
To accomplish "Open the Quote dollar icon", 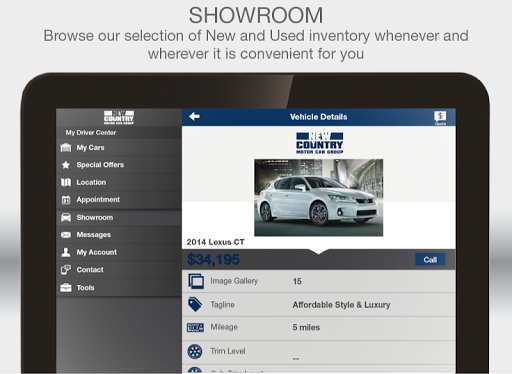I will coord(440,118).
